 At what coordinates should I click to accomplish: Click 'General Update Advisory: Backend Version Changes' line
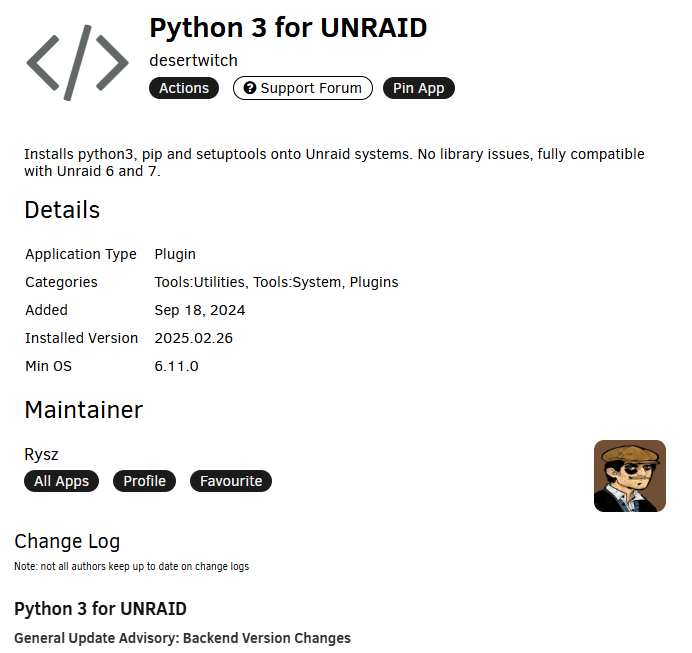point(183,638)
